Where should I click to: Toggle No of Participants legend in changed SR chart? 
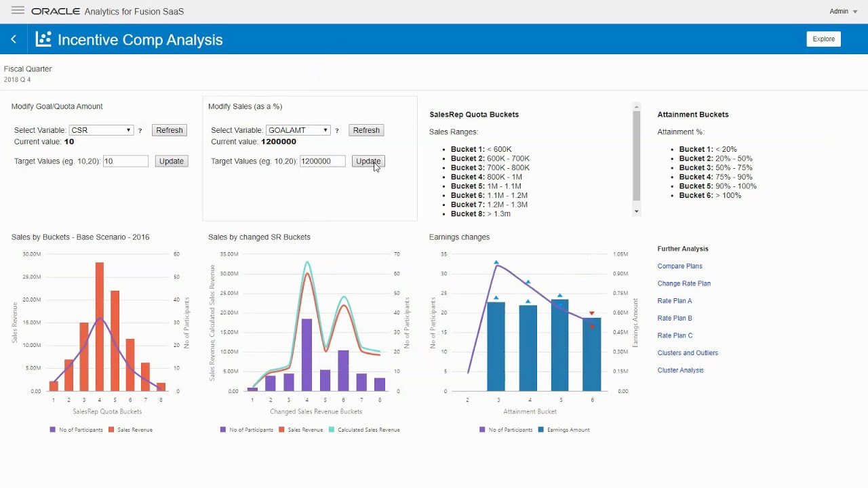[247, 430]
